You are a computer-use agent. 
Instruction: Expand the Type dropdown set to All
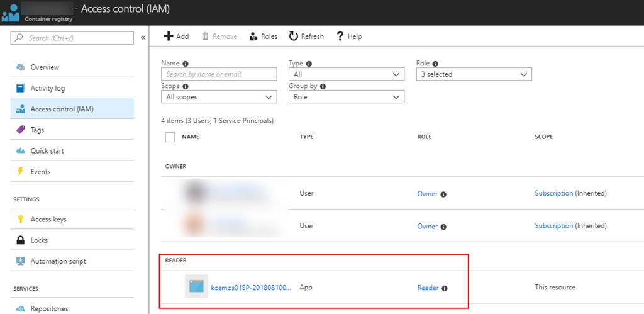(x=346, y=74)
